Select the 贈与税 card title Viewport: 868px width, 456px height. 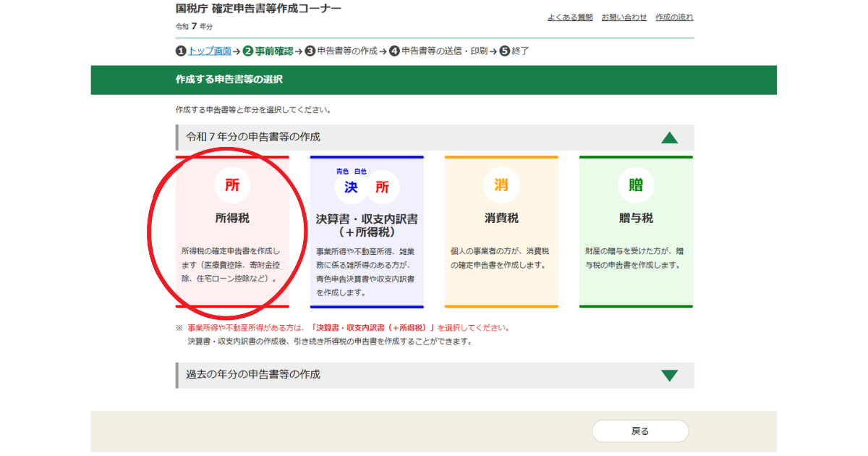click(636, 218)
